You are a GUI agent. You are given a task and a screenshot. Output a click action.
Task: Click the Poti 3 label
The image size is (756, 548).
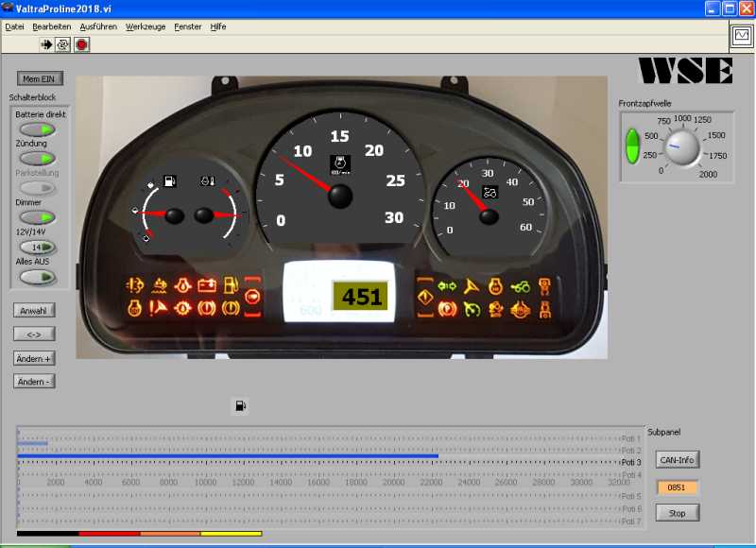[x=631, y=462]
